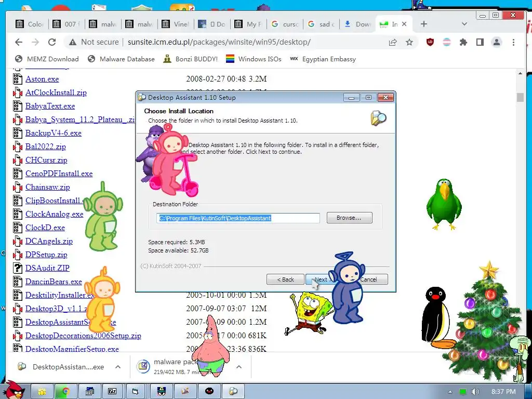The image size is (532, 399).
Task: Click the SpongeBob desktop character
Action: coord(310,314)
